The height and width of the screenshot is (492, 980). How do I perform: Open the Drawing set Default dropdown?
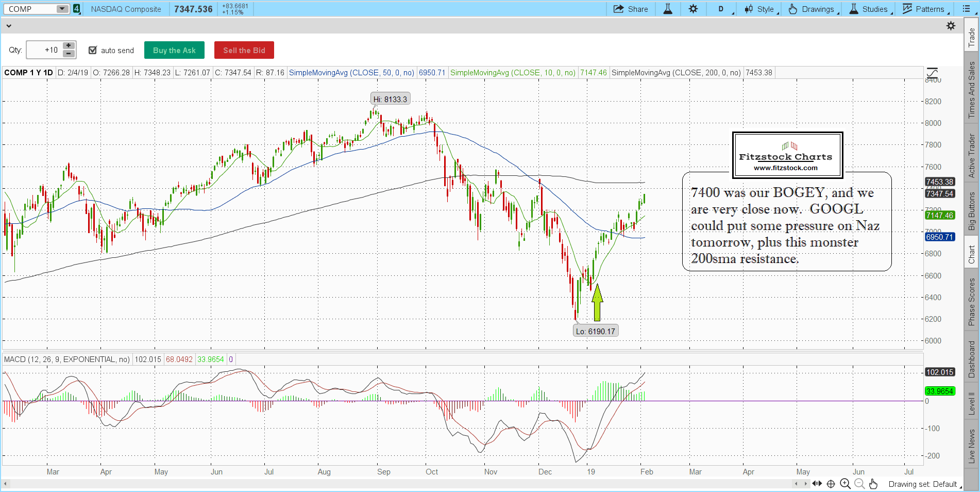point(924,484)
